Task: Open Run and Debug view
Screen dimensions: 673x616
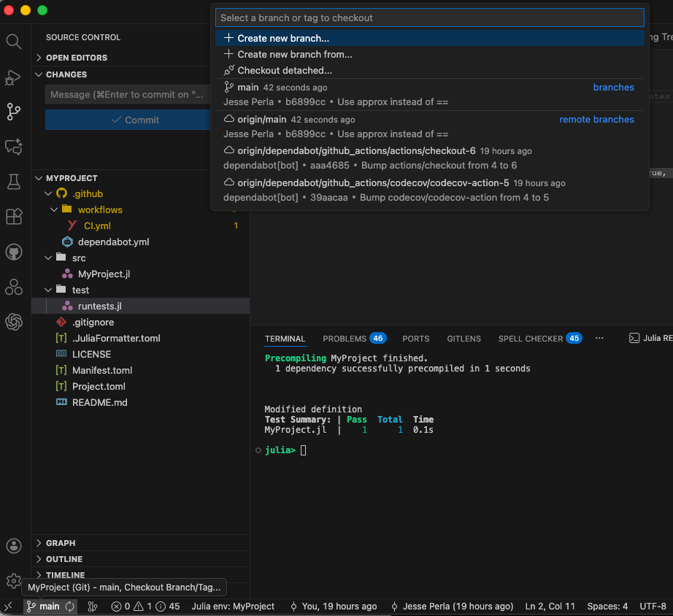Action: coord(14,77)
